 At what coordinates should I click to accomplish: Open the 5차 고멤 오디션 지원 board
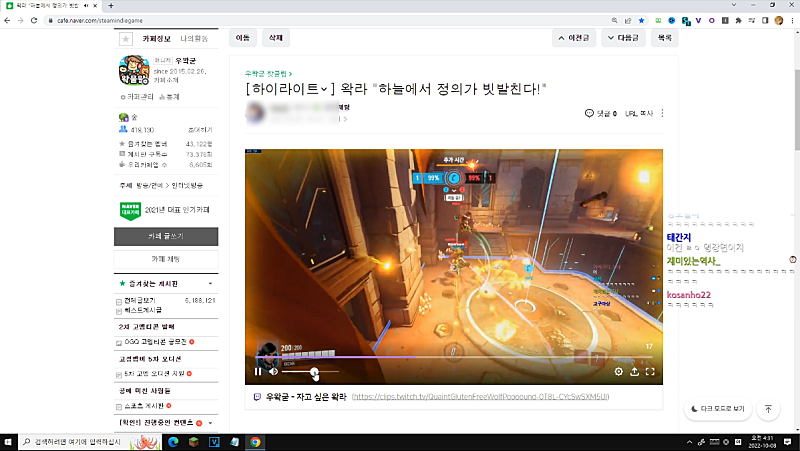155,374
